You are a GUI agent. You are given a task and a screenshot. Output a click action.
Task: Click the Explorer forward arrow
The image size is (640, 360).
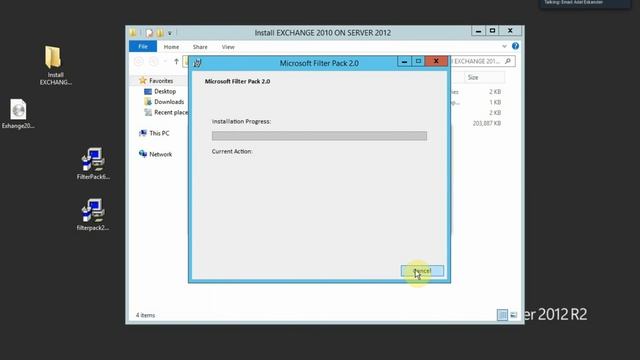point(153,62)
